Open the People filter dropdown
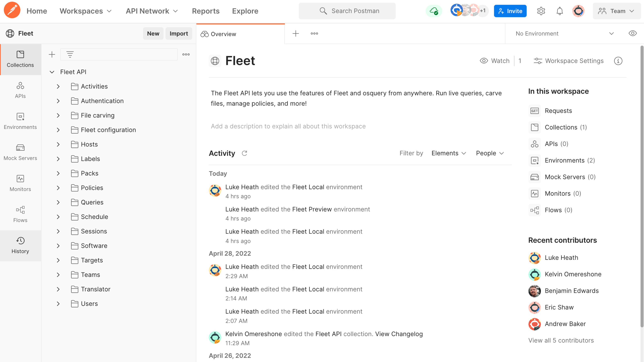 pos(490,153)
